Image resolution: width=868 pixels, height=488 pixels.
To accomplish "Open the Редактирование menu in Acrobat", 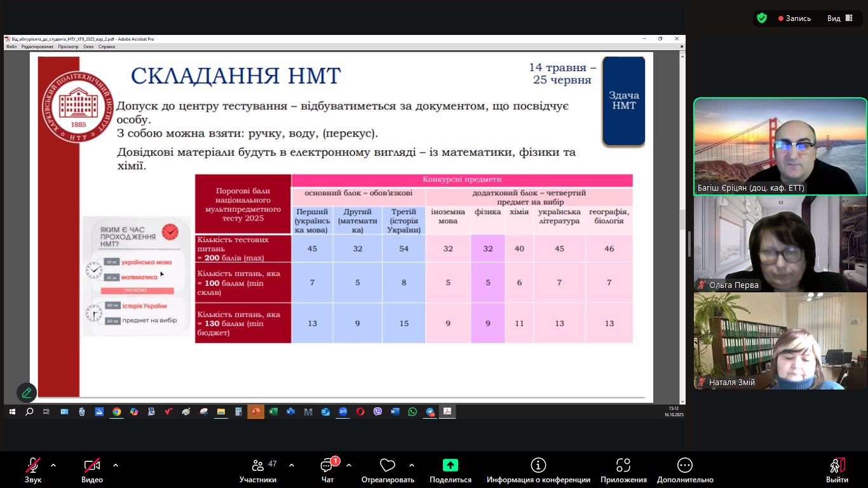I will [x=37, y=46].
